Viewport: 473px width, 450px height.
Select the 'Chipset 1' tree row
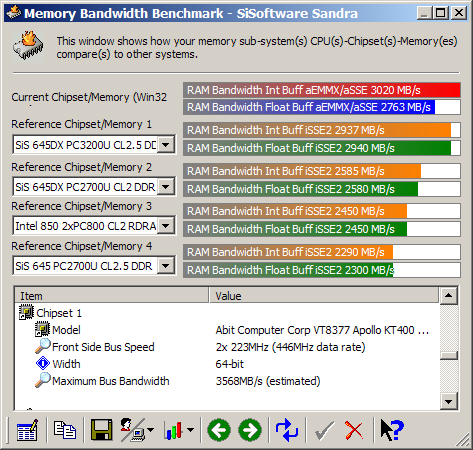tap(59, 313)
